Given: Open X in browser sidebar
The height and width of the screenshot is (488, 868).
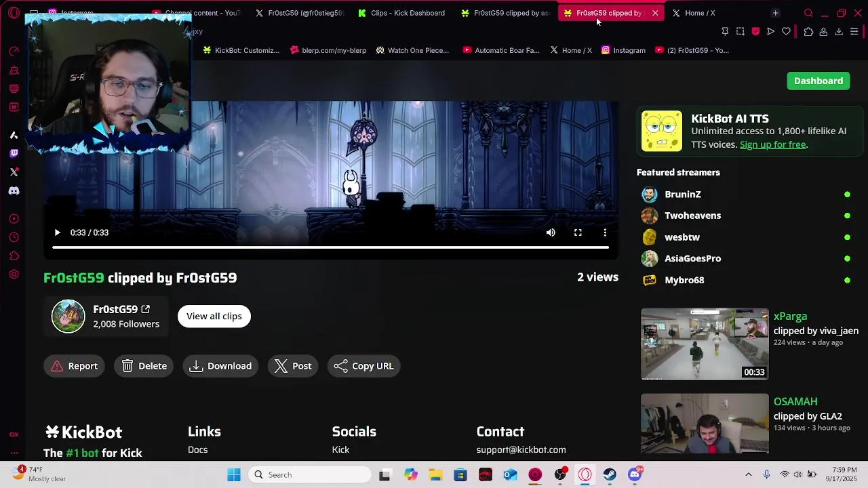Looking at the screenshot, I should pos(14,172).
